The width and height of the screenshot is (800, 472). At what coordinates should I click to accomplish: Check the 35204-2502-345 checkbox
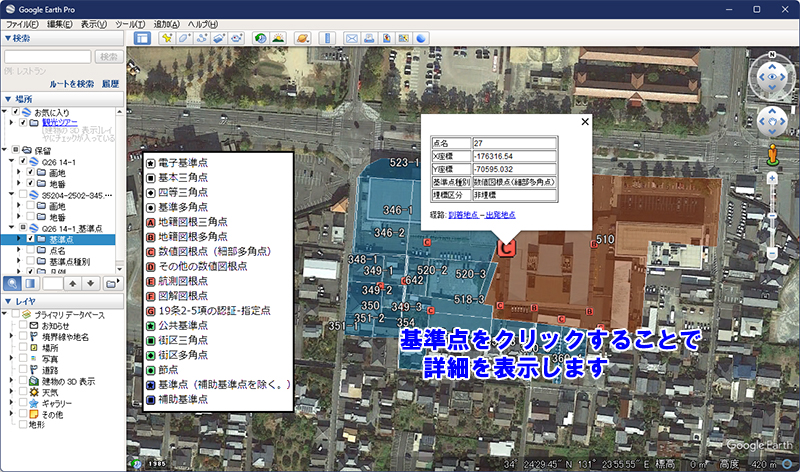pos(23,194)
